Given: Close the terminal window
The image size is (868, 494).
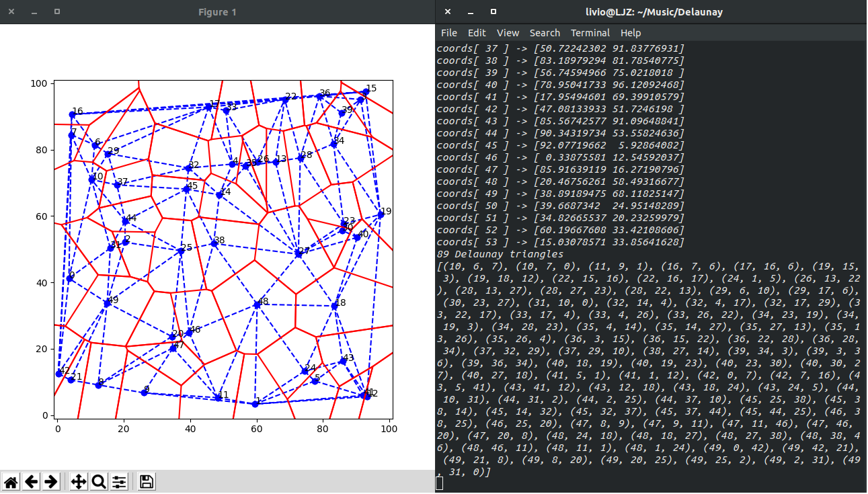Looking at the screenshot, I should pyautogui.click(x=448, y=11).
